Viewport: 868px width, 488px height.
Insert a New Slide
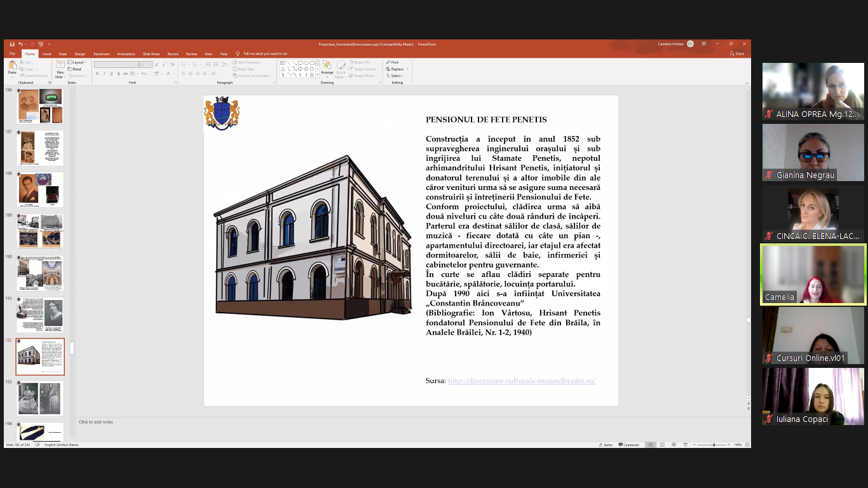click(x=60, y=65)
